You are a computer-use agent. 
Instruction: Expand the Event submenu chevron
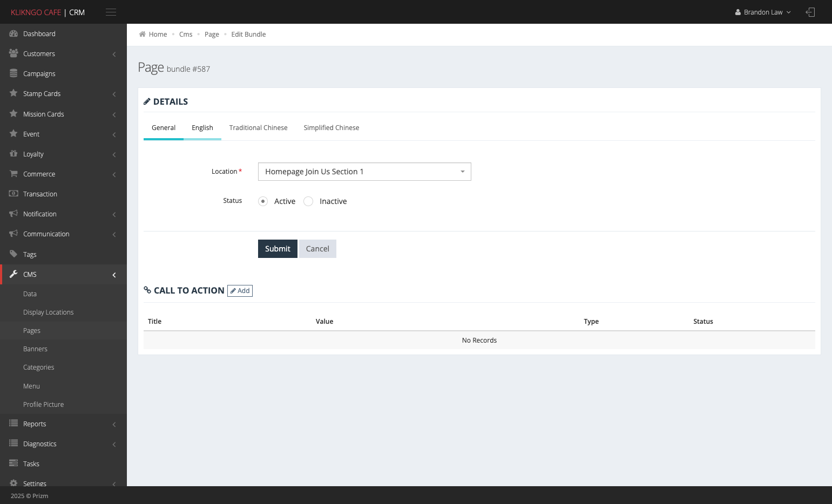pos(114,134)
